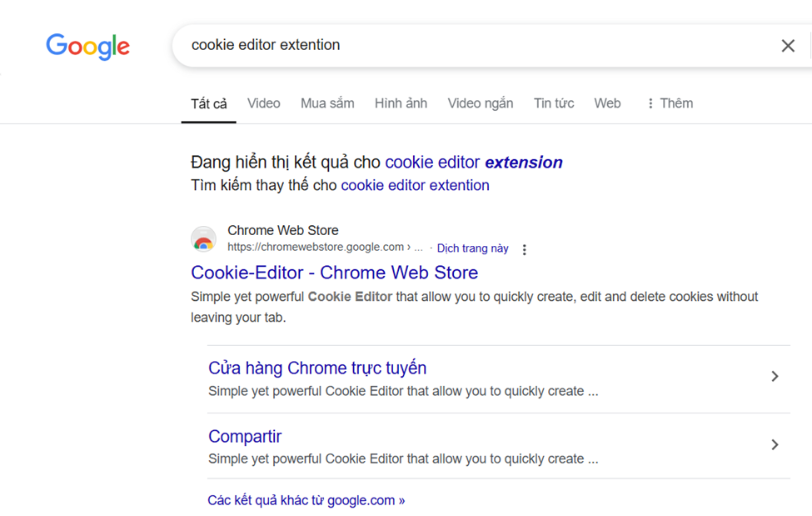Click Dịch trang này translate link
Screen dimensions: 812x516
tap(473, 248)
